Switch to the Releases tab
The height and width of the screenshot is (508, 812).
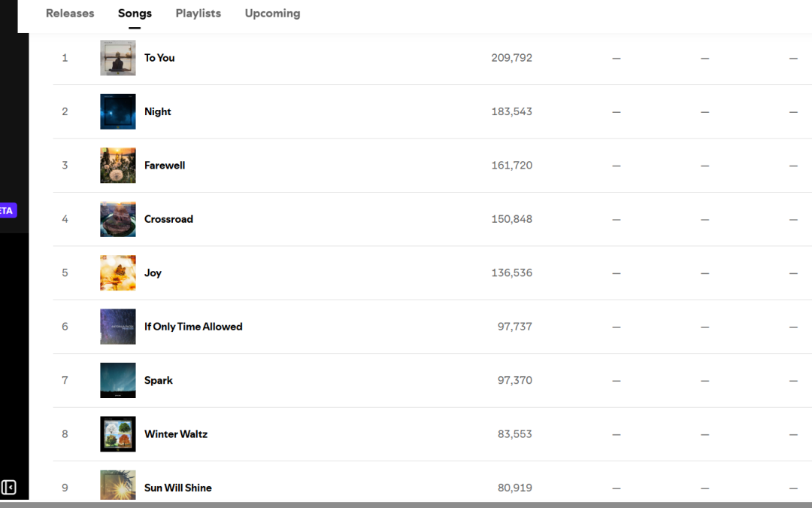(69, 13)
